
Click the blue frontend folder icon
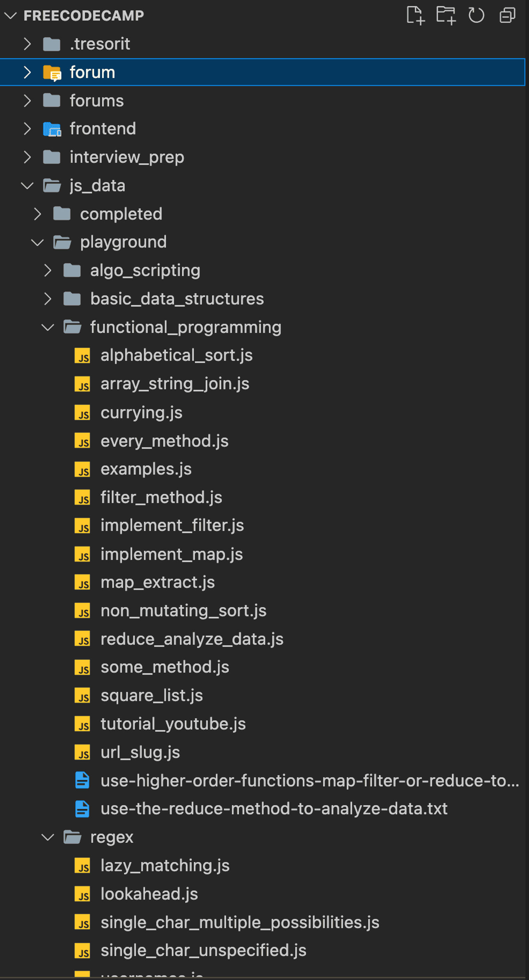[x=52, y=130]
